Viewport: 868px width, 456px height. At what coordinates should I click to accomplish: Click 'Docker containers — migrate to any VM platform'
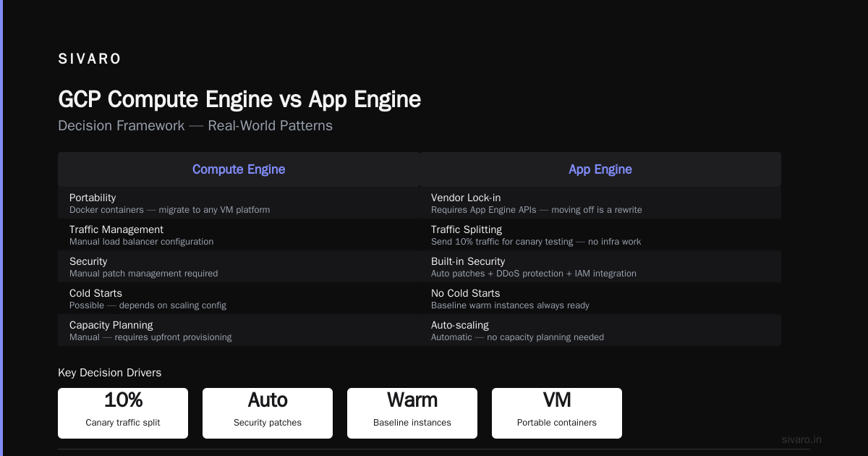pyautogui.click(x=170, y=210)
